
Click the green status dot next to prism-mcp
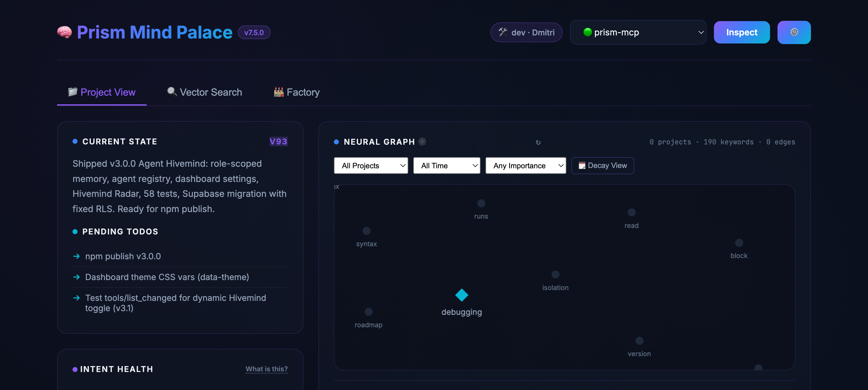[x=587, y=32]
